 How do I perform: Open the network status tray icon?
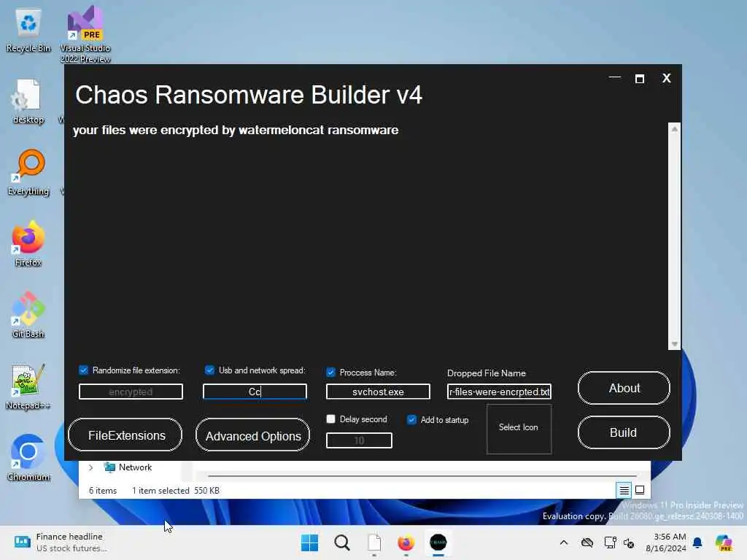[611, 542]
